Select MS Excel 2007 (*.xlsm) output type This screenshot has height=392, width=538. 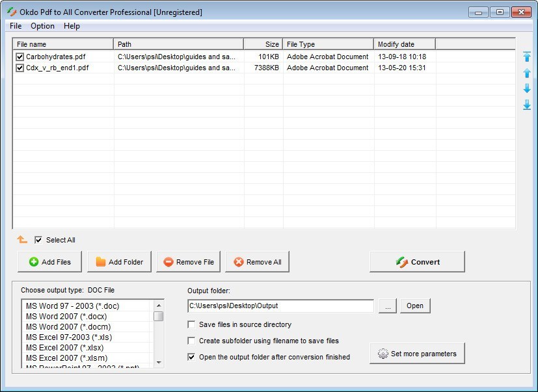tap(67, 358)
